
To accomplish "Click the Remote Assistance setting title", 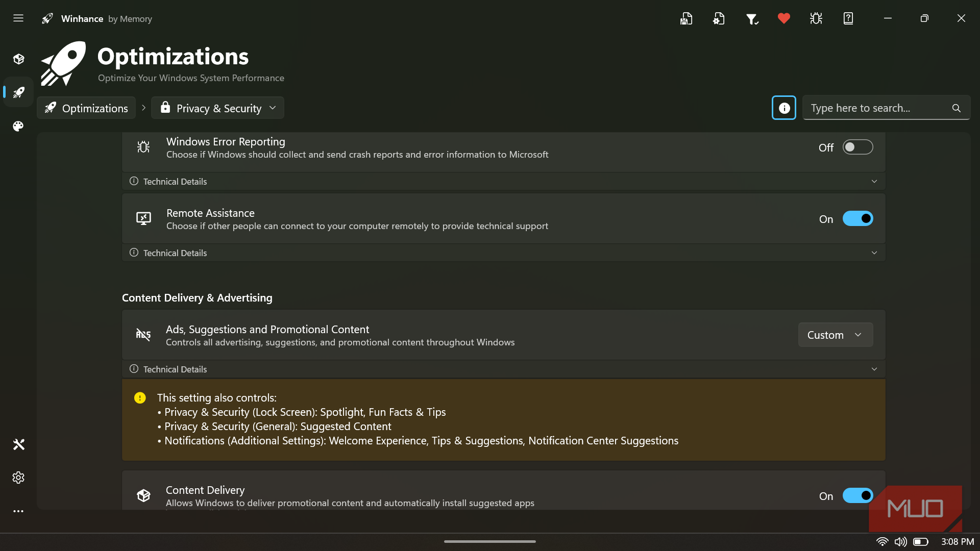I will [x=210, y=213].
